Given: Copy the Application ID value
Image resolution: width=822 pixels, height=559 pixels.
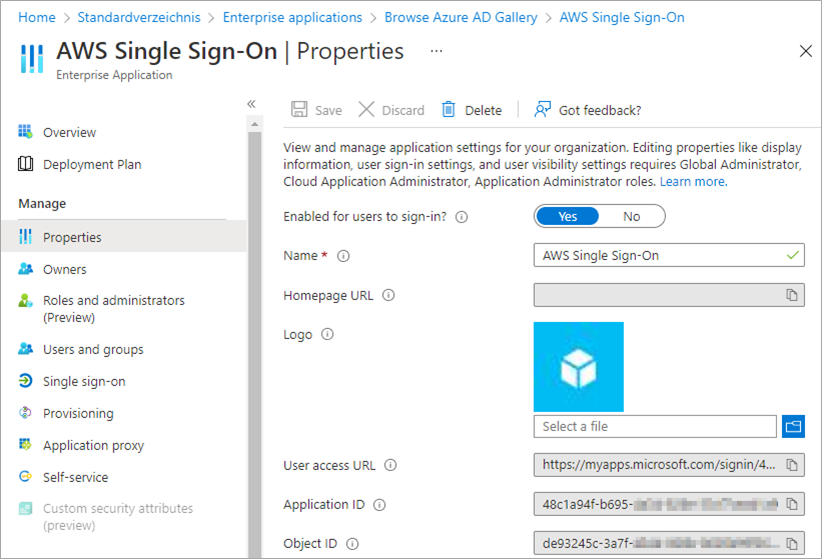Looking at the screenshot, I should click(791, 504).
